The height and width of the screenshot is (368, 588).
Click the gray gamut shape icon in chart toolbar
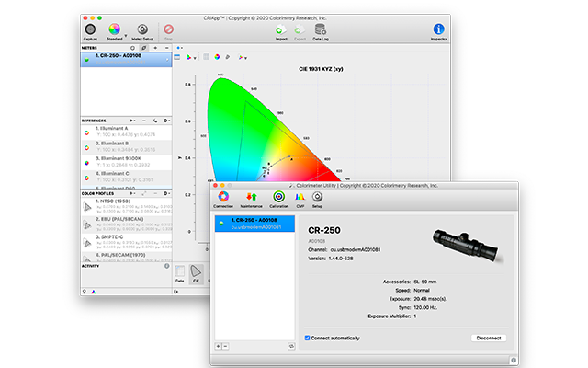[x=228, y=57]
